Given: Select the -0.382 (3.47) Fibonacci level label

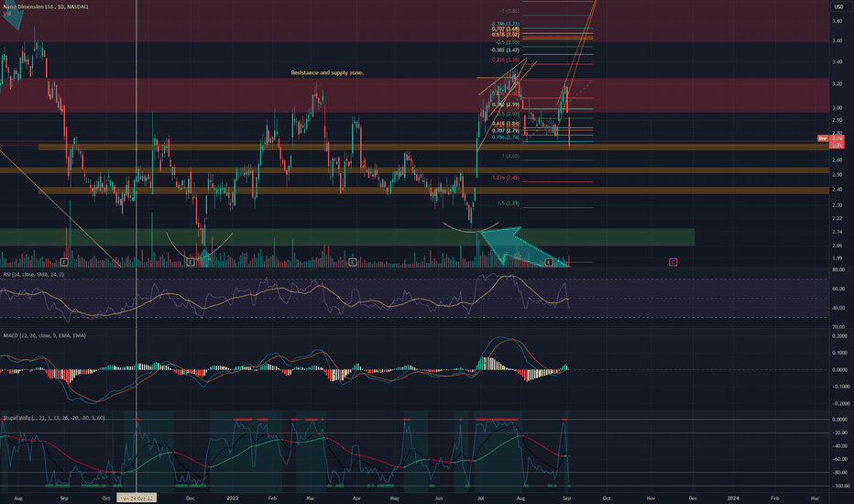Looking at the screenshot, I should [x=504, y=50].
